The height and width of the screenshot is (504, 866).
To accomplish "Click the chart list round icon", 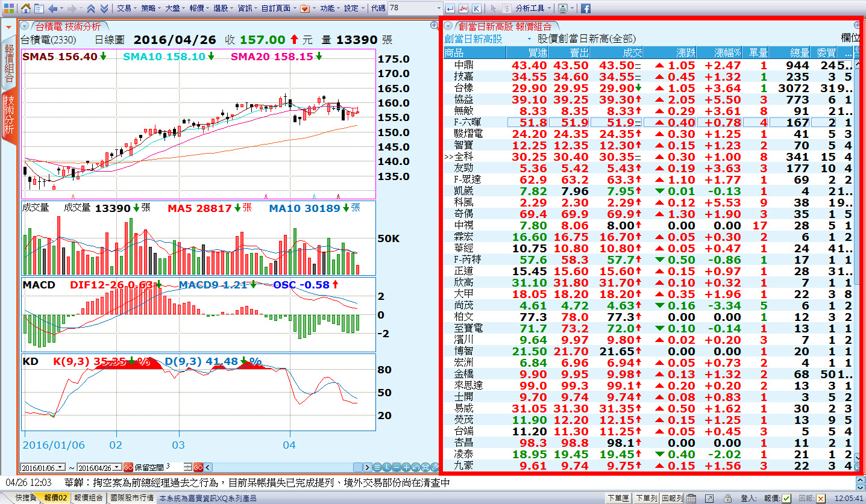I will (x=377, y=467).
